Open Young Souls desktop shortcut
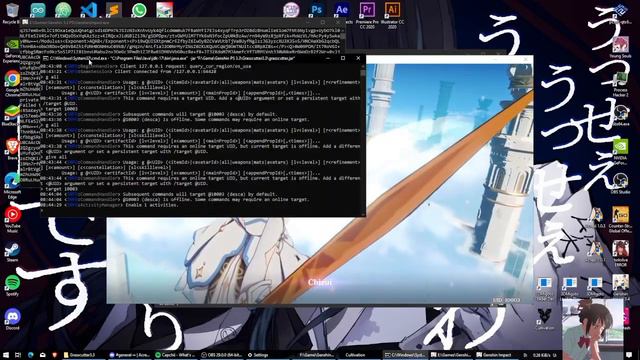Viewport: 640px width, 360px height. click(x=620, y=47)
